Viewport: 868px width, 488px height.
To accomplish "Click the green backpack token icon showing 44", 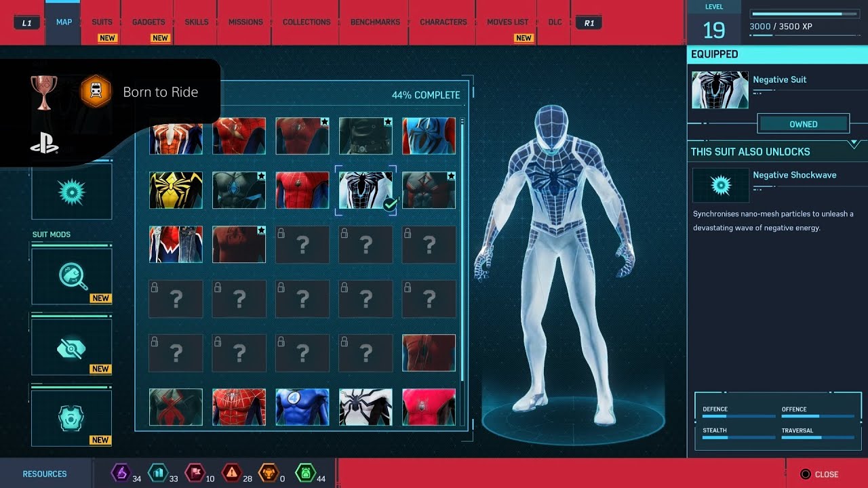I will 305,472.
